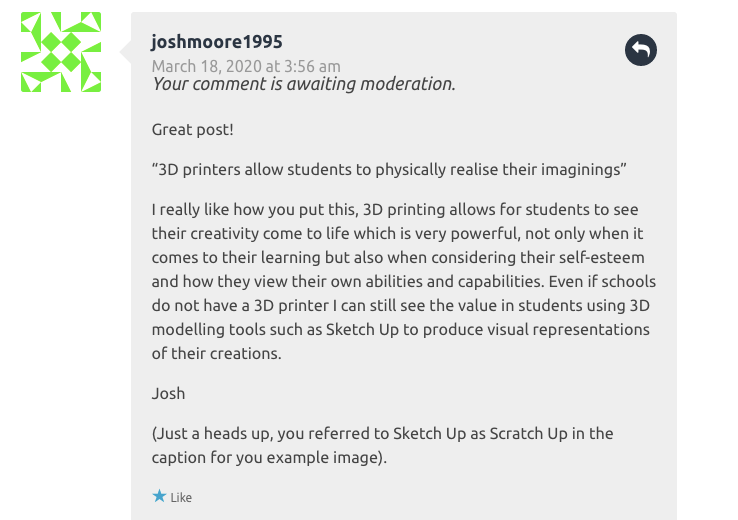Click the "awaiting moderation" notice

(x=303, y=84)
